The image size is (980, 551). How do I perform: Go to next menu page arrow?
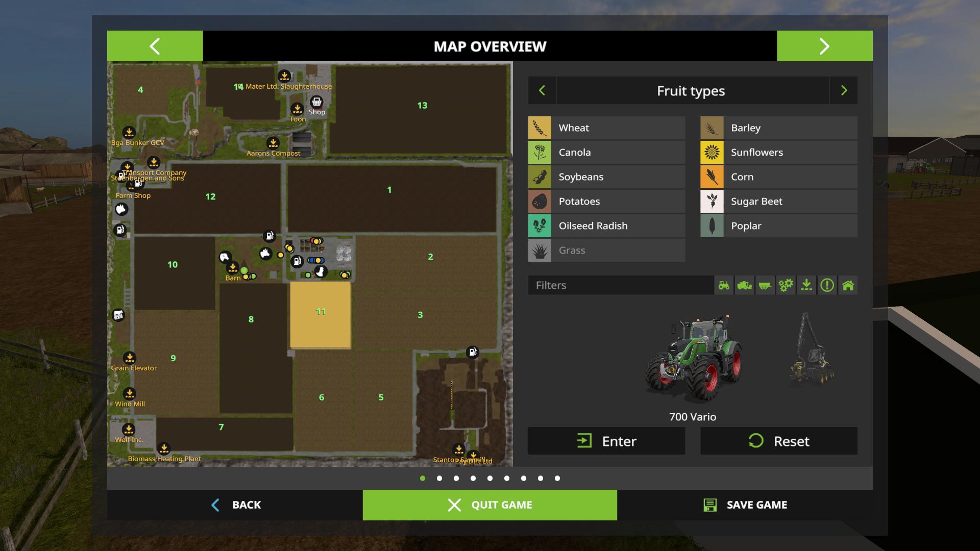(x=824, y=46)
